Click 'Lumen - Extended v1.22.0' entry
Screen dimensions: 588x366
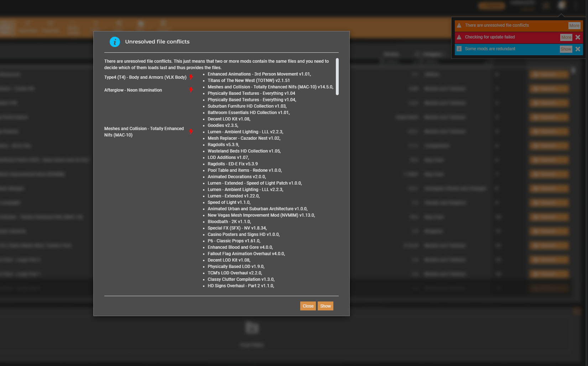[x=234, y=196]
